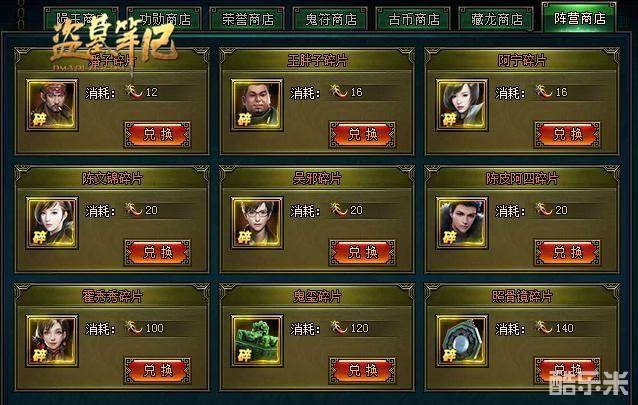Click the bandana man fragment portrait
638x405 pixels.
point(52,105)
